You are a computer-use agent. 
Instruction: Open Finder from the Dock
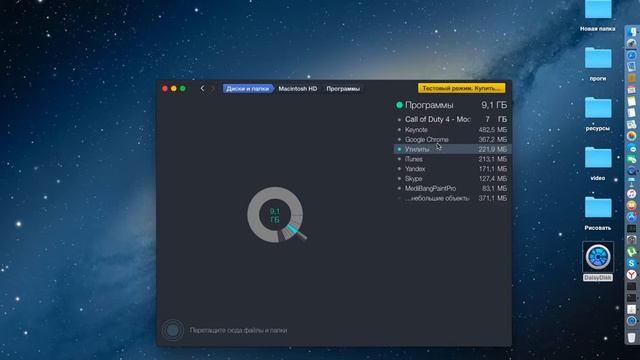(x=632, y=32)
